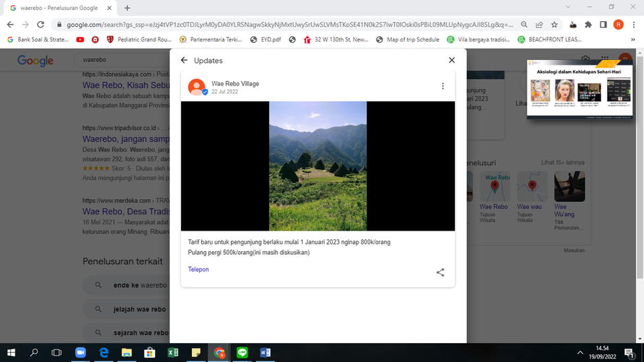644x362 pixels.
Task: Expand the hidden bookmarks chevron
Action: (633, 40)
